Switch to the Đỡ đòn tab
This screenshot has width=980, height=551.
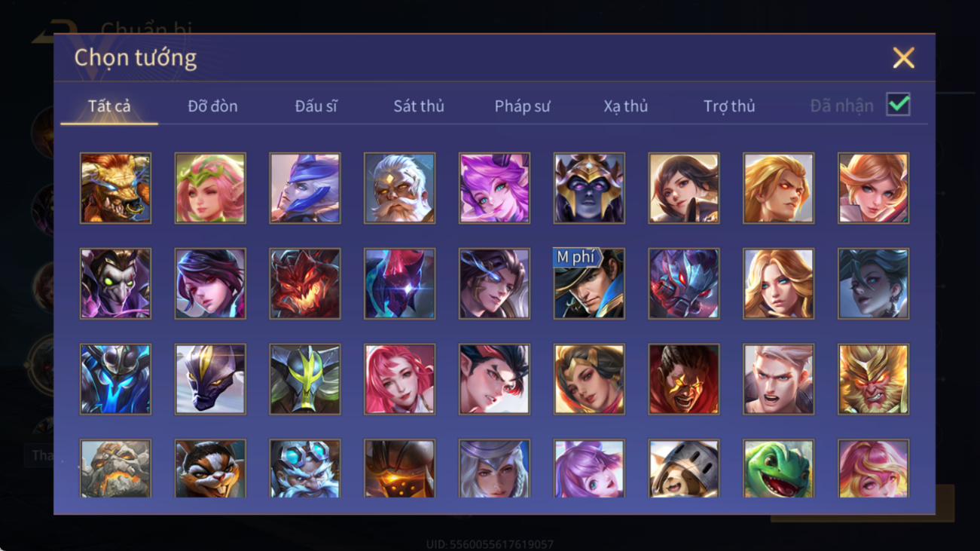pos(212,106)
